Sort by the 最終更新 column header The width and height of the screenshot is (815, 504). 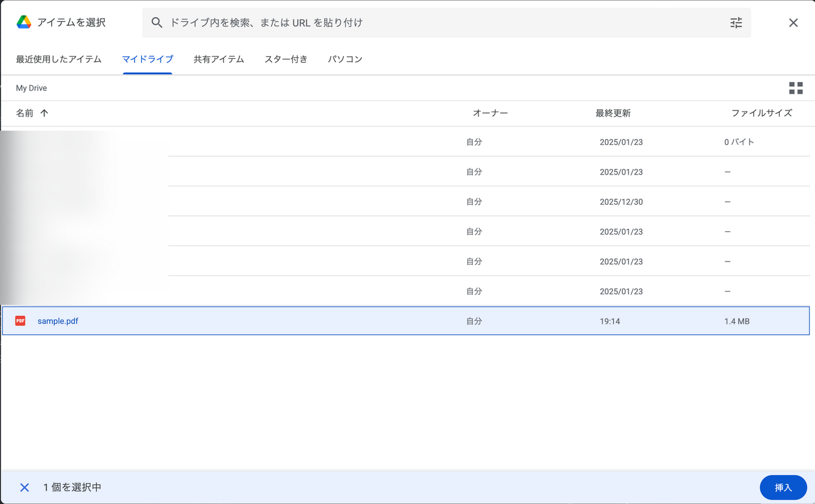[613, 113]
